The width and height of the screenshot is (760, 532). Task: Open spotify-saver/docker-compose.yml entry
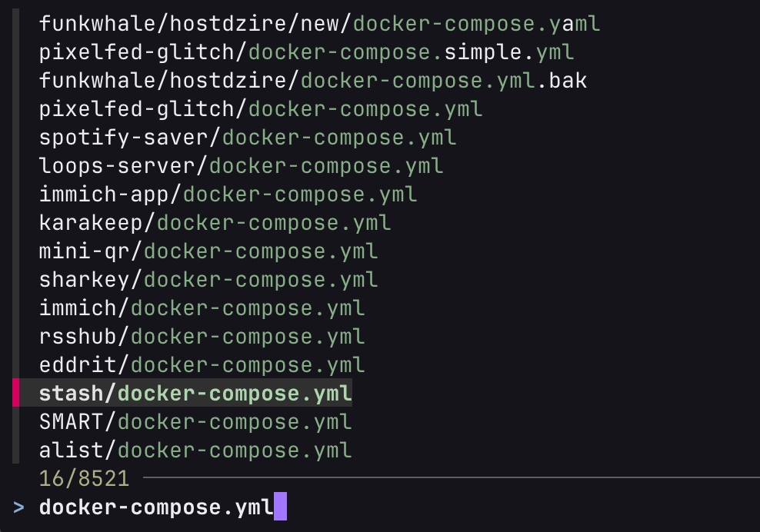pos(248,138)
